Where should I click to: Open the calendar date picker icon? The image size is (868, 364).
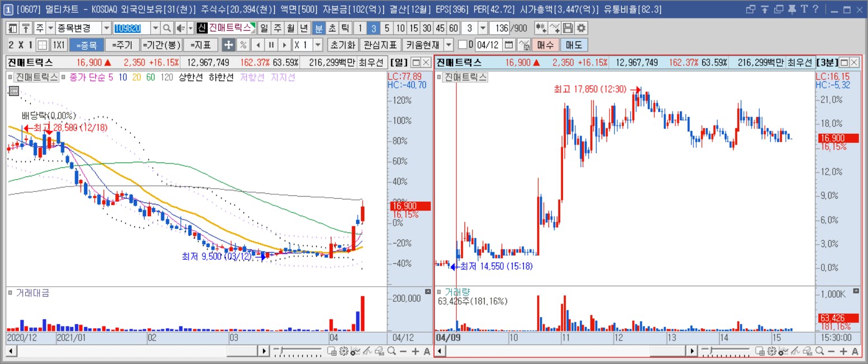click(509, 45)
